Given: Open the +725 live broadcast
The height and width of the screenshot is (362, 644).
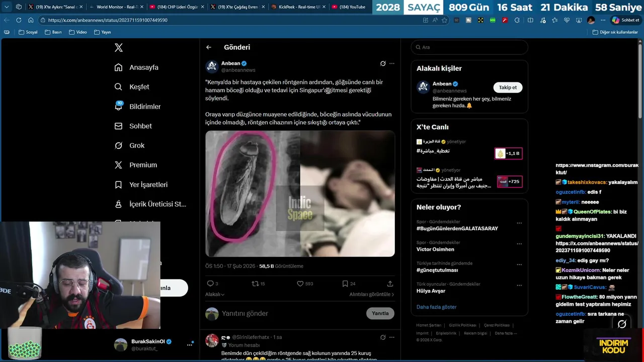Looking at the screenshot, I should pos(509,182).
